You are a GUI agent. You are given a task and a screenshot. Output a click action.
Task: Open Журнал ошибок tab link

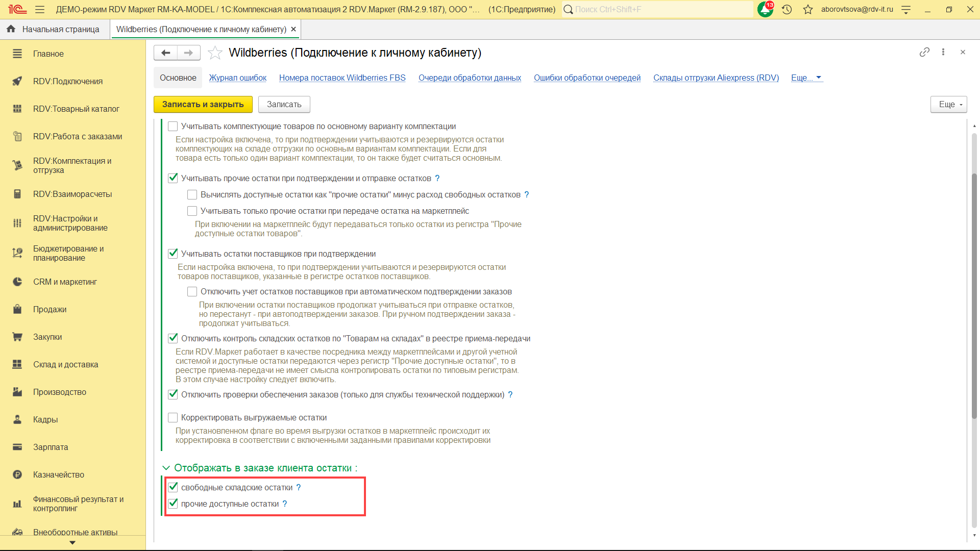click(x=237, y=78)
